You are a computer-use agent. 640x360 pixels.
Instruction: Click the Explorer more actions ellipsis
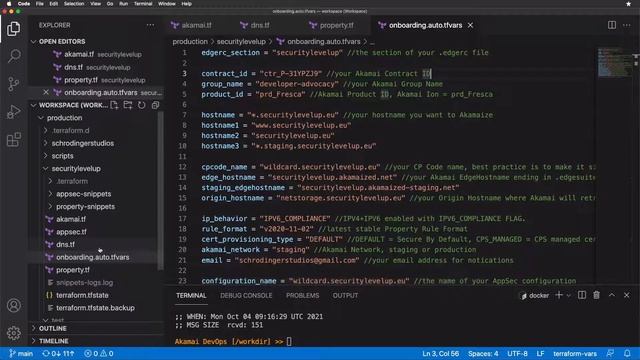pyautogui.click(x=150, y=25)
